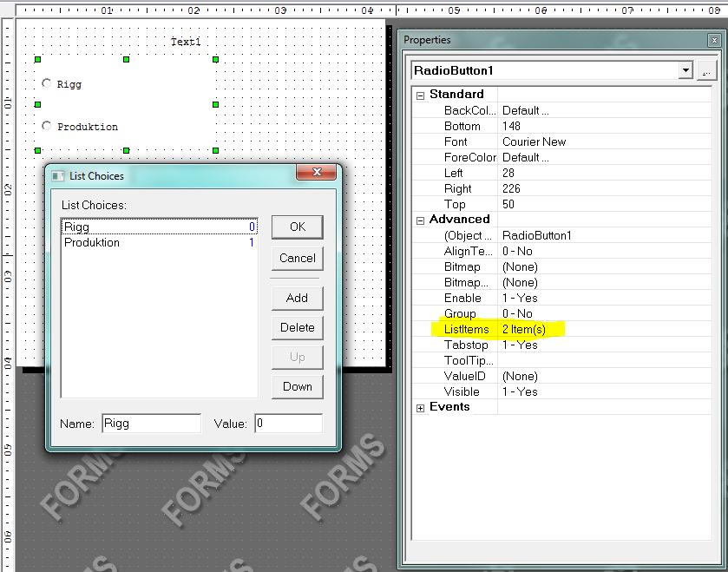Add a new list choice
This screenshot has height=572, width=728.
297,298
